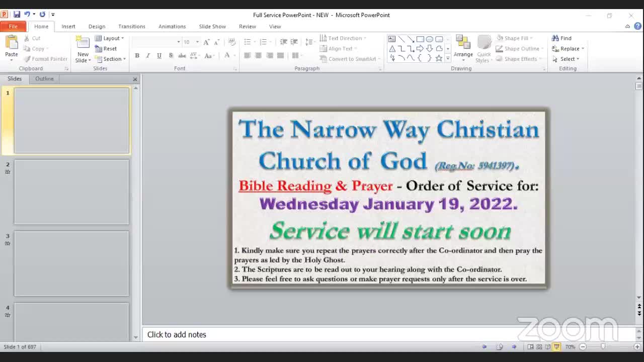Click the Replace button

[568, 49]
